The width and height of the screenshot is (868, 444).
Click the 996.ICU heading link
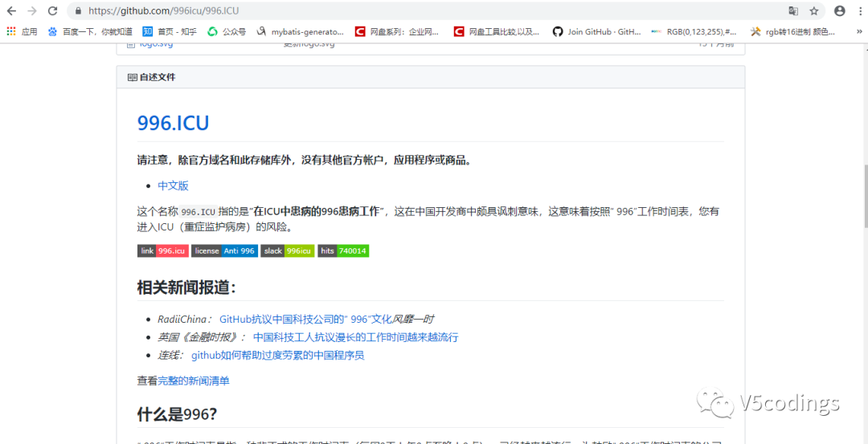[173, 123]
